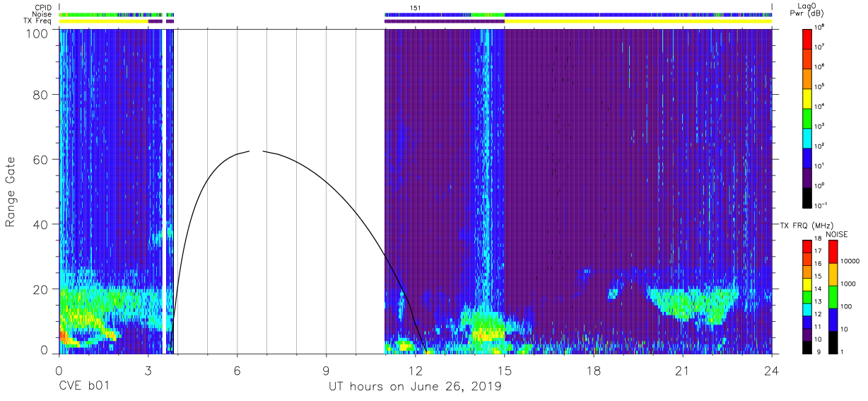868x401 pixels.
Task: Click the '1000' tick on NOISE legend
Action: tap(850, 283)
